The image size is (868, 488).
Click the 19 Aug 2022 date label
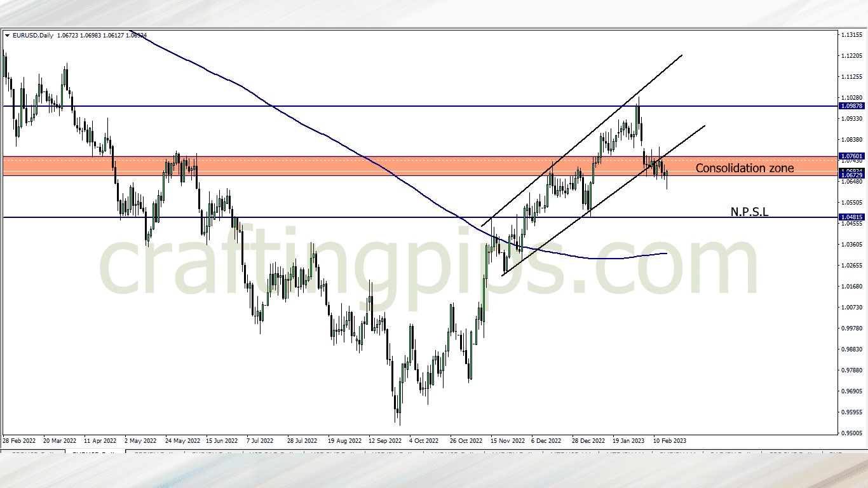point(345,440)
